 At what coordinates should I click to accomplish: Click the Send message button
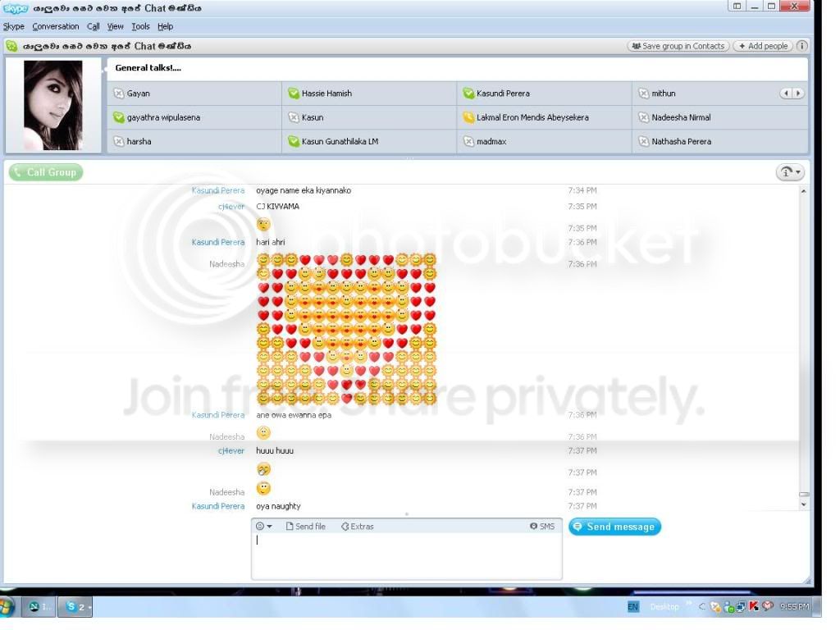click(614, 527)
